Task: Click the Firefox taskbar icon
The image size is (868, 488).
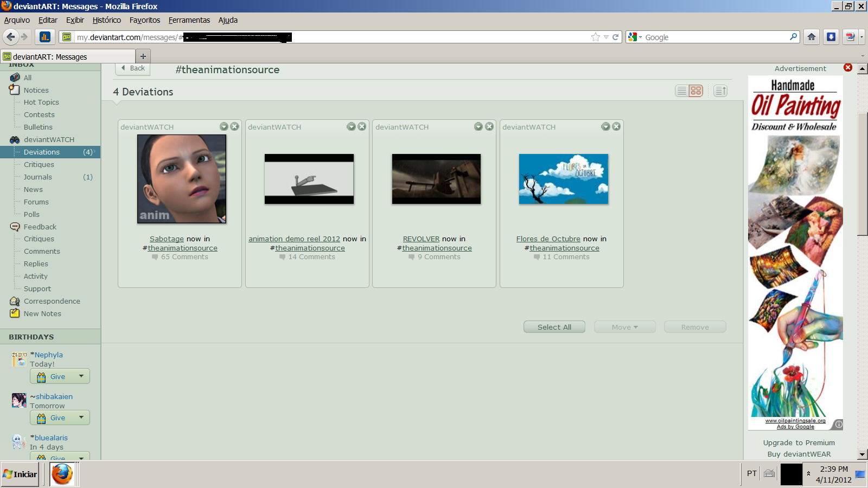Action: [x=62, y=474]
